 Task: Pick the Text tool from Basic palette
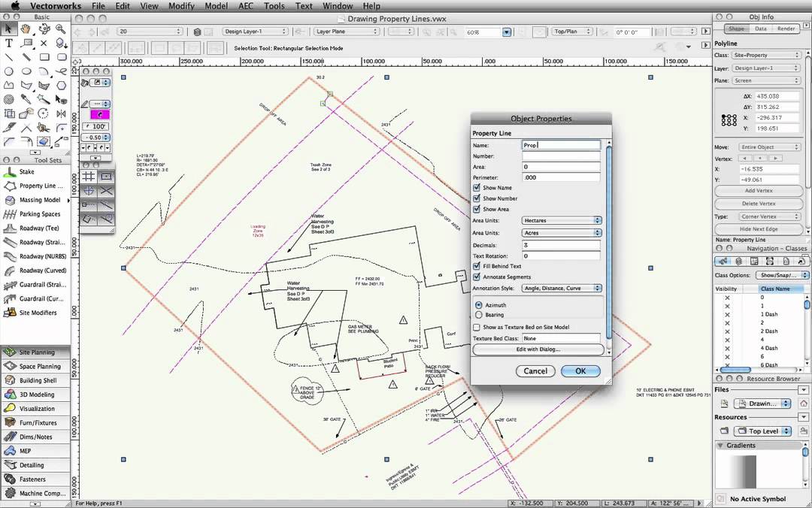tap(8, 43)
